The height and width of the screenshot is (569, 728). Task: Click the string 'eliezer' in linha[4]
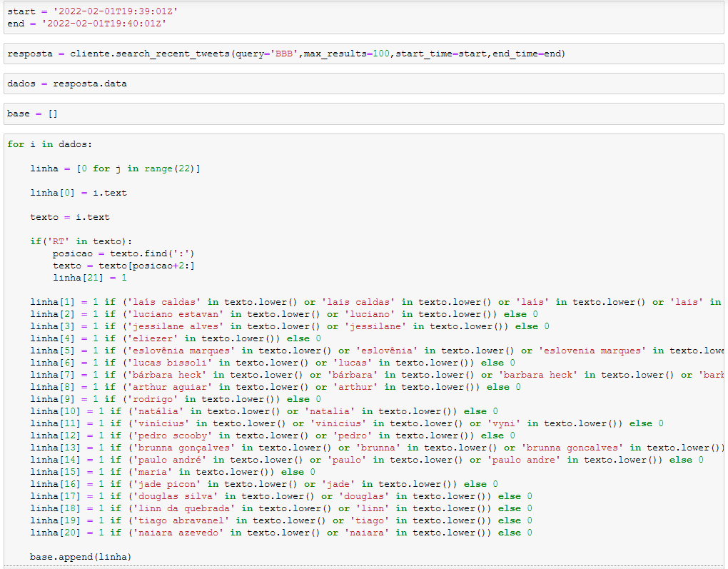coord(153,338)
